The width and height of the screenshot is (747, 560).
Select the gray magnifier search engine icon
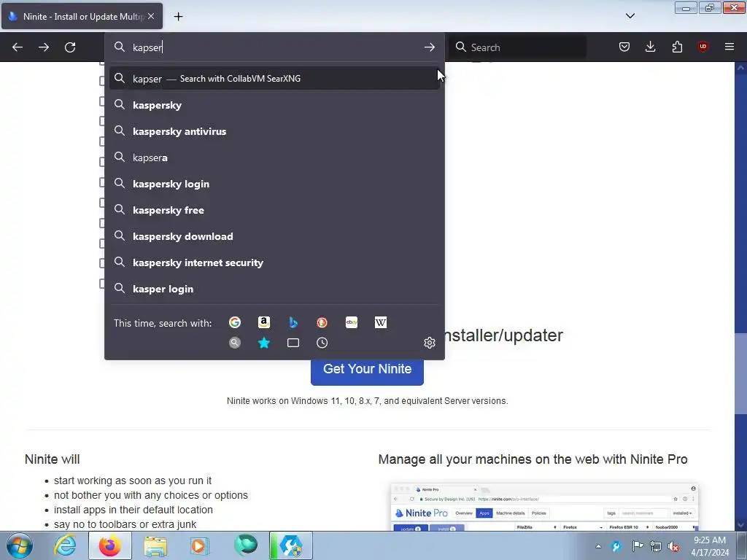tap(235, 343)
